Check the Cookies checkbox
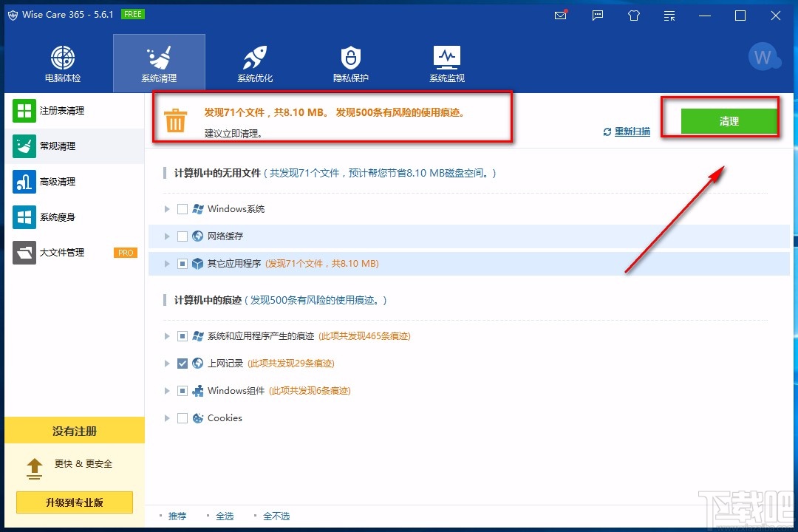The height and width of the screenshot is (532, 798). click(183, 418)
